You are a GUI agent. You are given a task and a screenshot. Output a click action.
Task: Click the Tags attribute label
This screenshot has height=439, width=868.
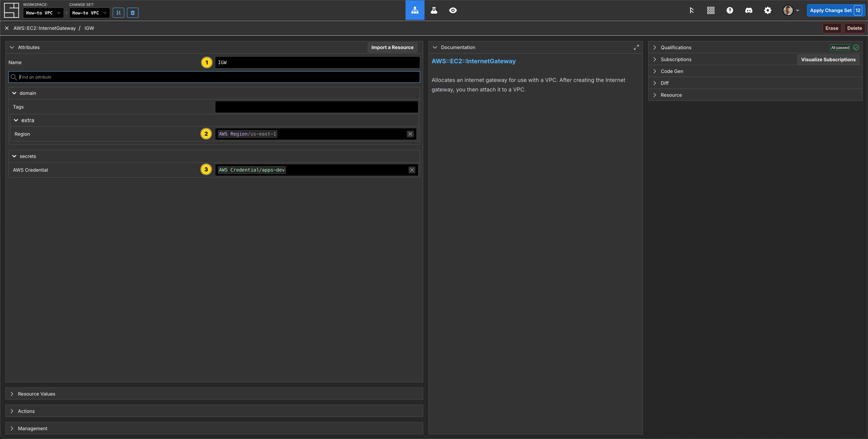pos(18,107)
